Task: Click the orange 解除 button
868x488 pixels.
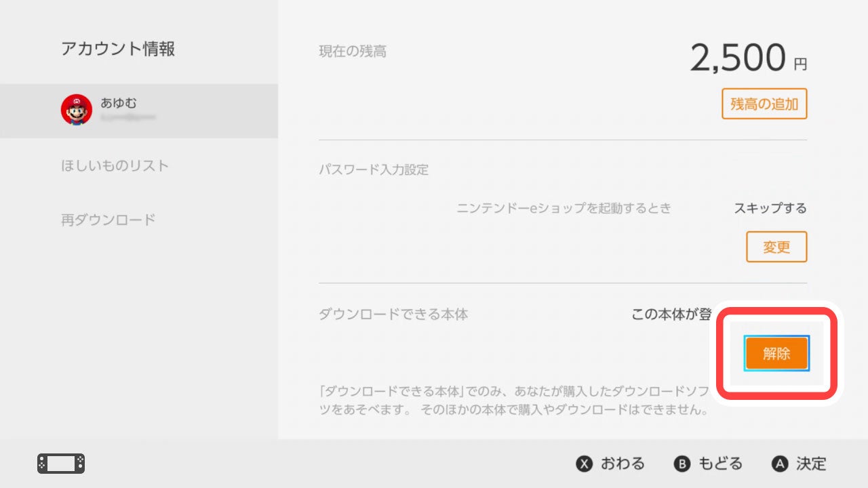Action: [x=776, y=353]
